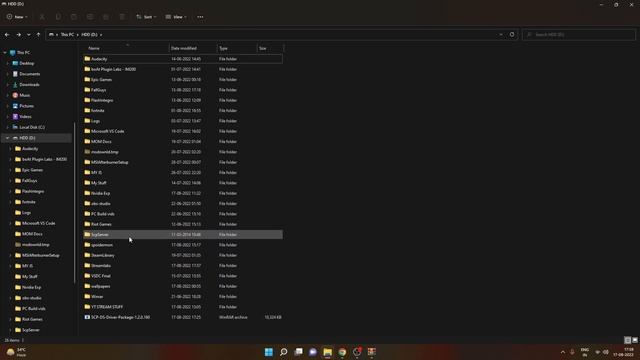This screenshot has height=360, width=640.
Task: Select the Audacity folder in file list
Action: pyautogui.click(x=183, y=59)
